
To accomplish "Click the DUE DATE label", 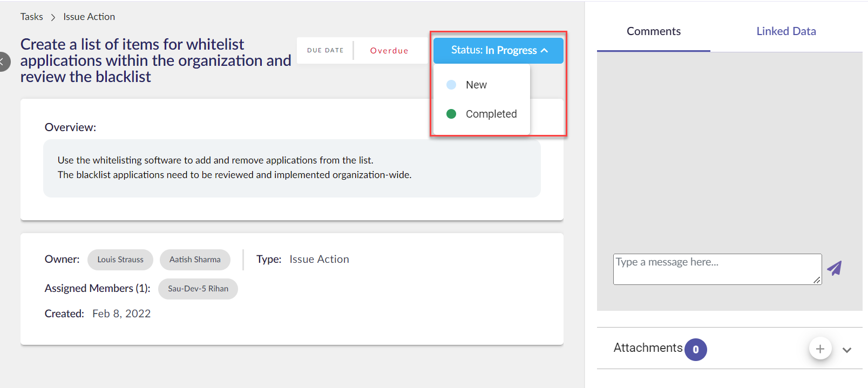I will point(325,50).
